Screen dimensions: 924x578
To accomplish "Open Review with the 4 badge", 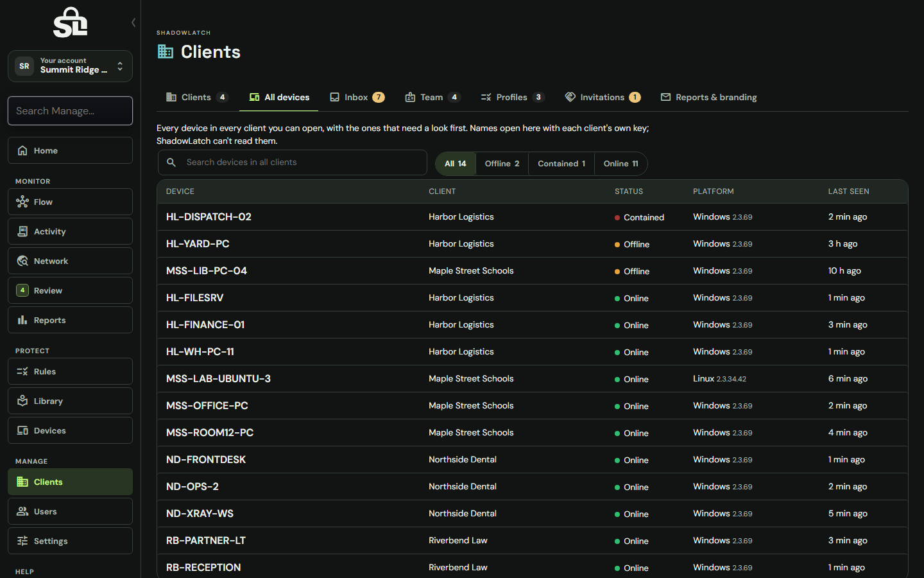I will pos(70,290).
